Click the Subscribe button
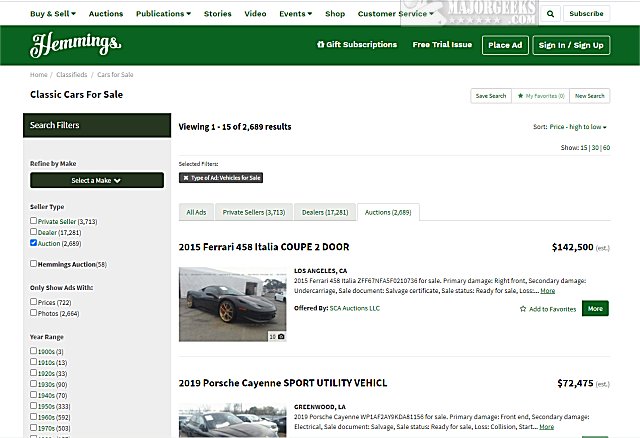 click(586, 13)
